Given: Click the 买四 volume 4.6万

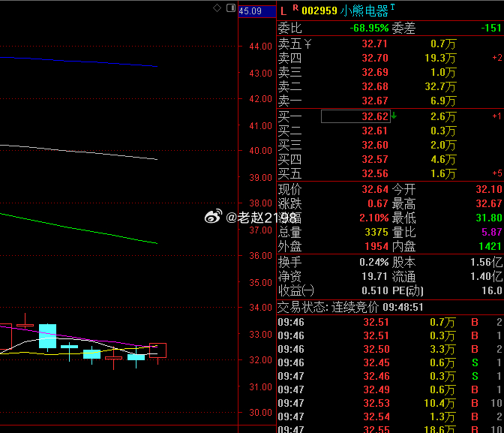Looking at the screenshot, I should (x=443, y=159).
